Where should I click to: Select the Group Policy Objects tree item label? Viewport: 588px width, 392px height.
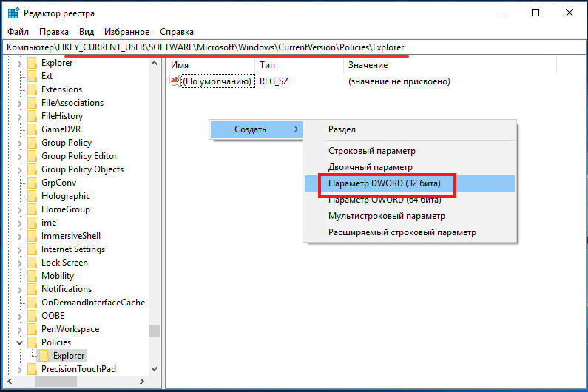(82, 169)
